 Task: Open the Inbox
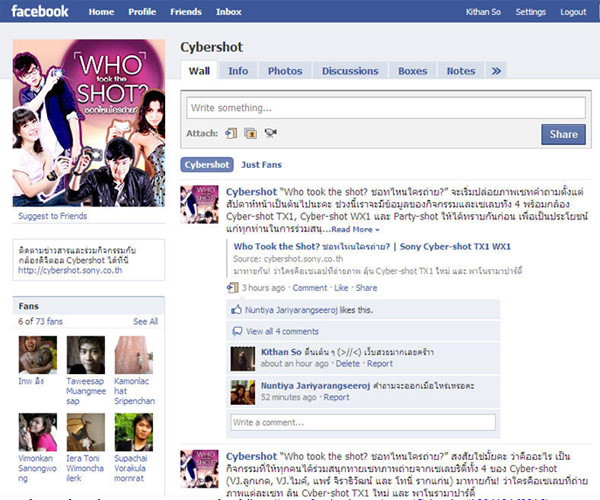pos(228,12)
